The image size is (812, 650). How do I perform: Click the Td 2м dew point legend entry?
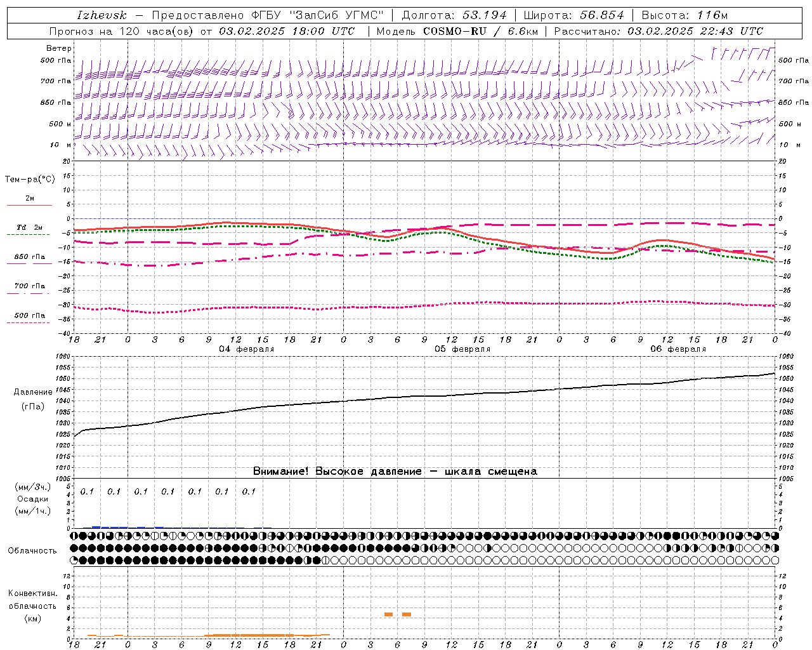pyautogui.click(x=29, y=227)
